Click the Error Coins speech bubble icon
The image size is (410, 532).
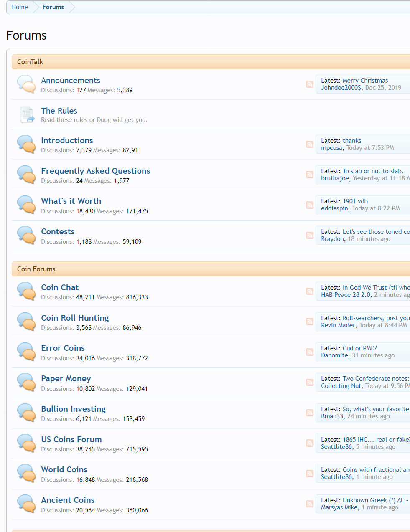pos(26,352)
